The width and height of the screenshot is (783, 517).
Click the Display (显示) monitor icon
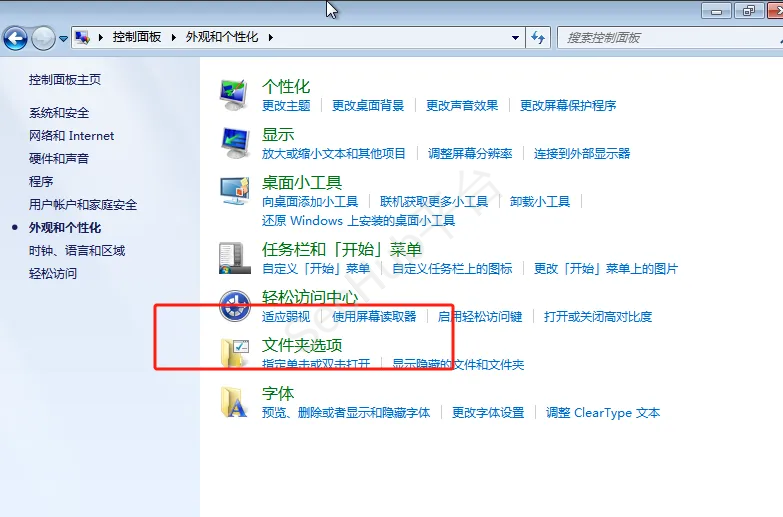(234, 143)
